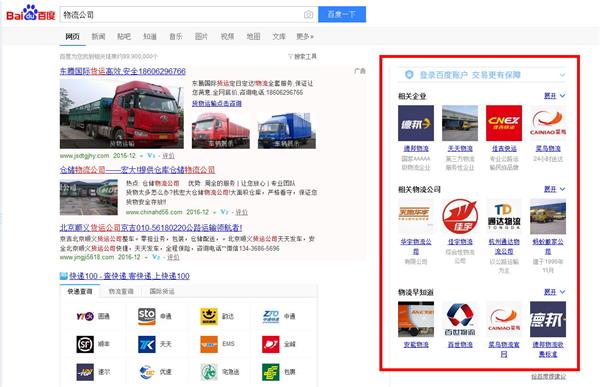Open the red CNEX 佳吉快运 logo
Screen dimensions: 600x387
pos(504,123)
